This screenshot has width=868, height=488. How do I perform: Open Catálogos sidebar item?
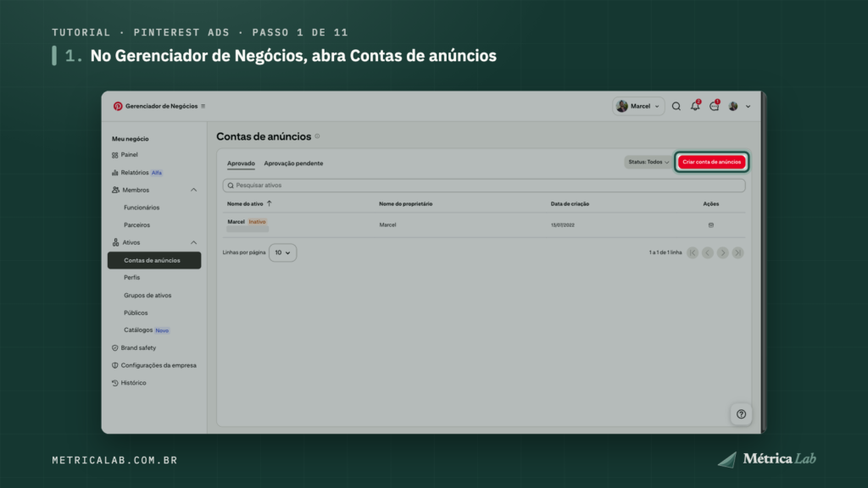pyautogui.click(x=138, y=330)
